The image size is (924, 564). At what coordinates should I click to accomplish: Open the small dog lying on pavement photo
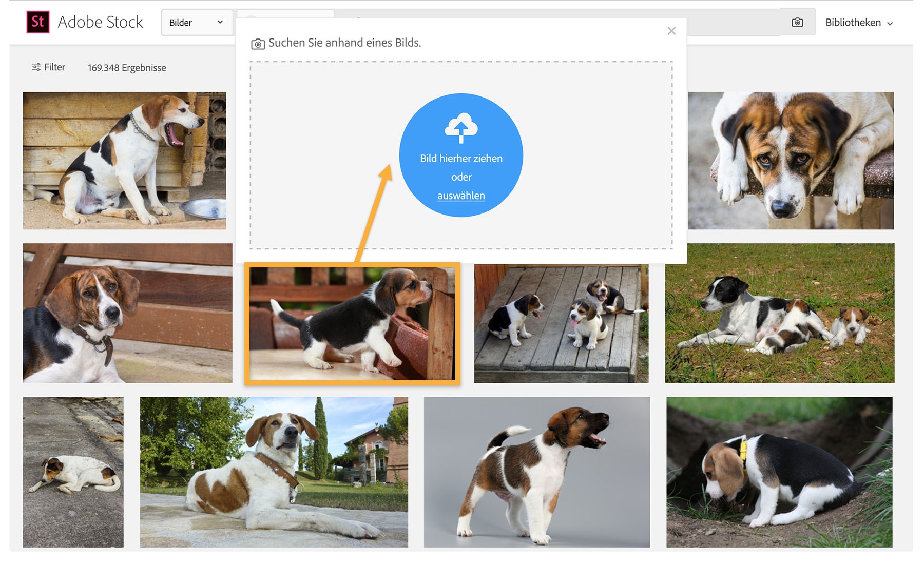pyautogui.click(x=73, y=472)
